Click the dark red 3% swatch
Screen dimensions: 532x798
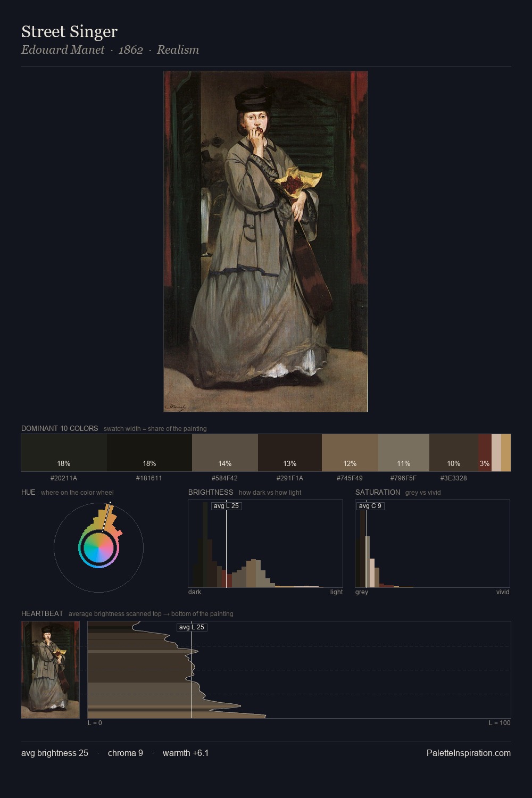pos(485,453)
